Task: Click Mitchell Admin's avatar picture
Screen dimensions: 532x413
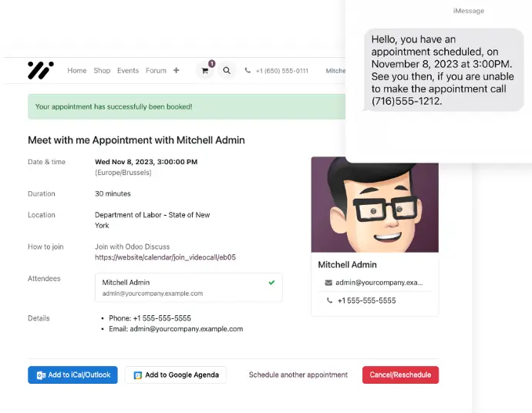Action: tap(375, 204)
